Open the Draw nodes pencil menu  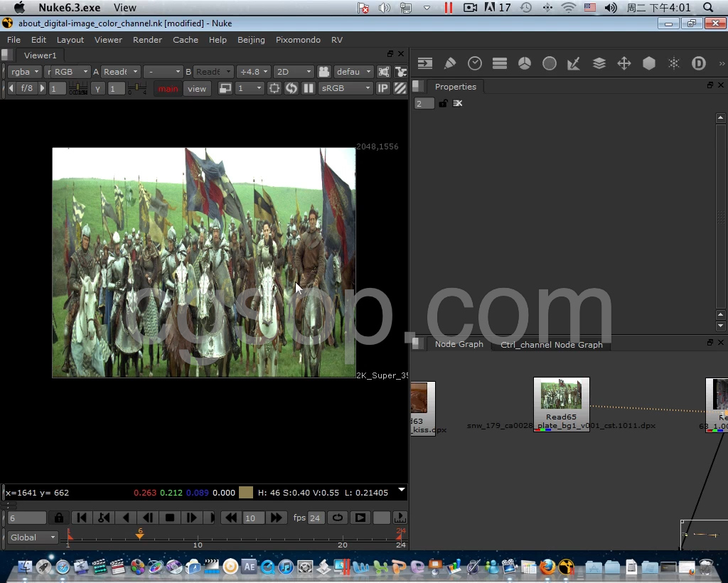pyautogui.click(x=450, y=63)
